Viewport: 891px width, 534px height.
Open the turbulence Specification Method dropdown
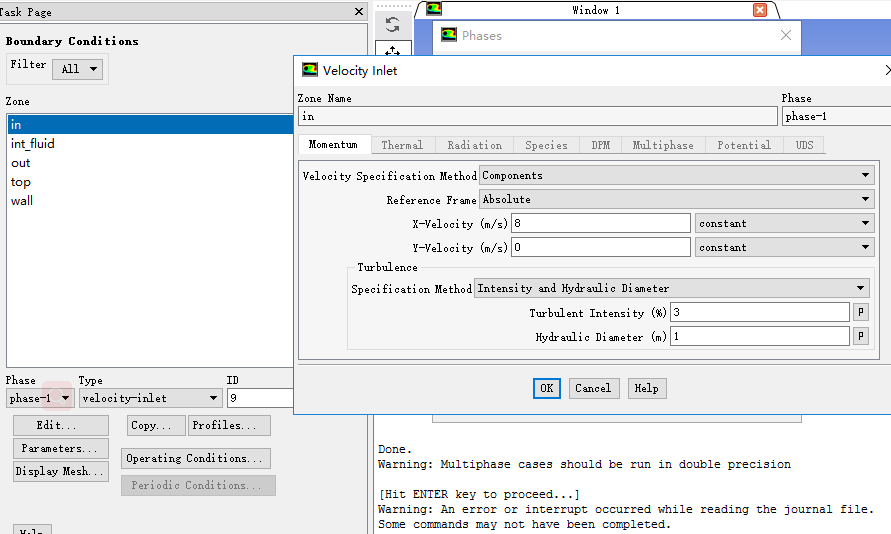click(671, 289)
